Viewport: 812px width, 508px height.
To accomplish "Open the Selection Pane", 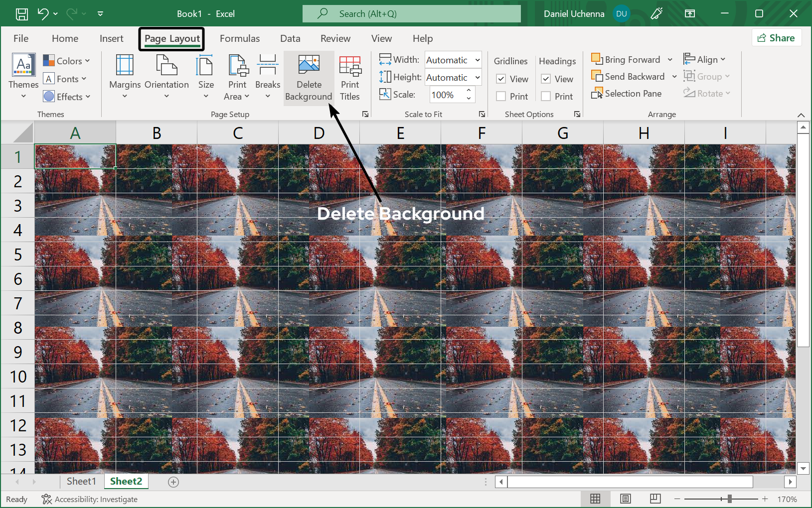I will pyautogui.click(x=627, y=94).
